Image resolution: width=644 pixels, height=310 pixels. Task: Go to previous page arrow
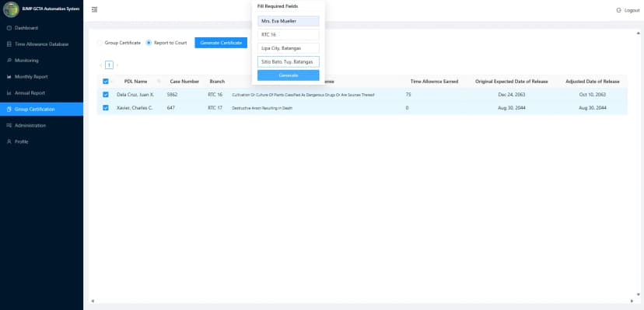tap(100, 65)
